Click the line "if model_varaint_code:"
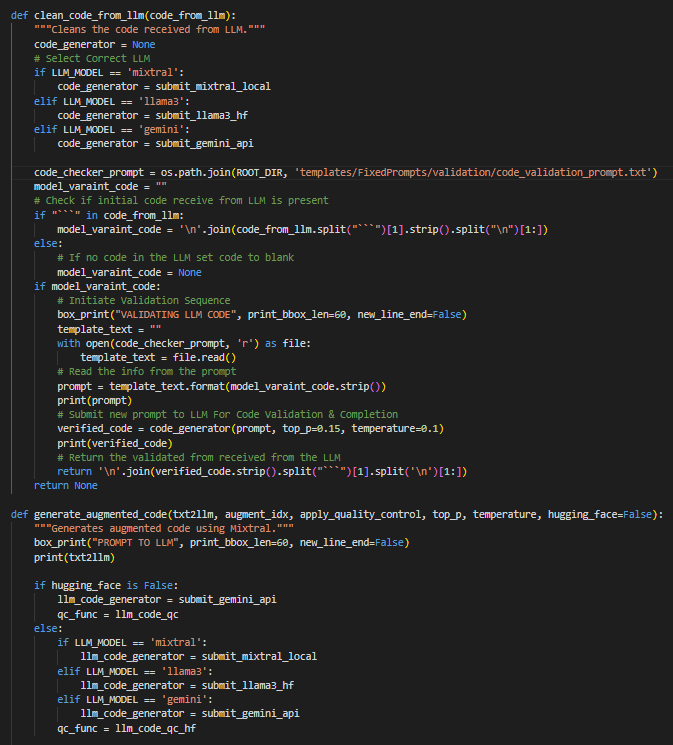The width and height of the screenshot is (673, 745). tap(97, 286)
